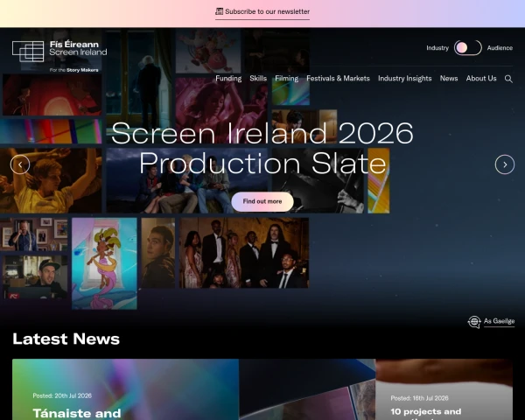This screenshot has height=420, width=525.
Task: Select the Industry label
Action: [437, 48]
